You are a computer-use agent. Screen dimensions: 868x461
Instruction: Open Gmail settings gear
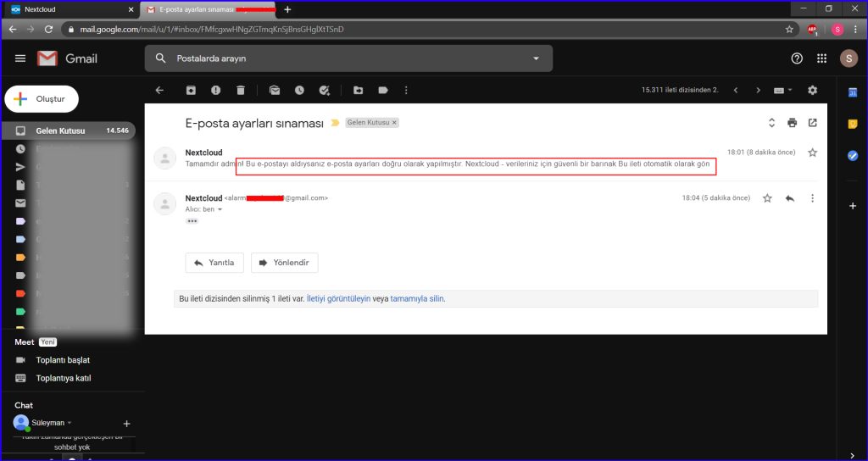(813, 90)
